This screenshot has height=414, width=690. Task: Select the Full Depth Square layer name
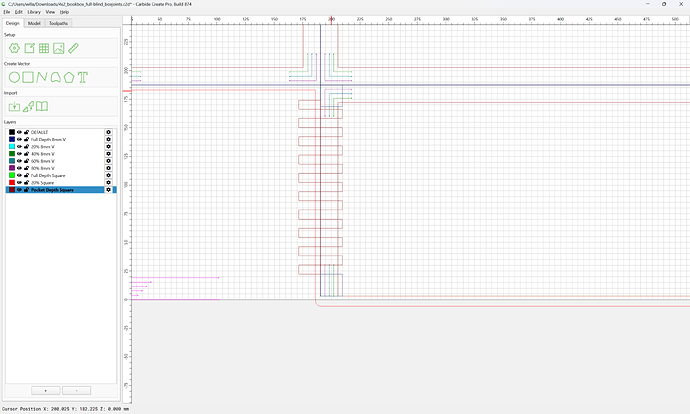[48, 176]
